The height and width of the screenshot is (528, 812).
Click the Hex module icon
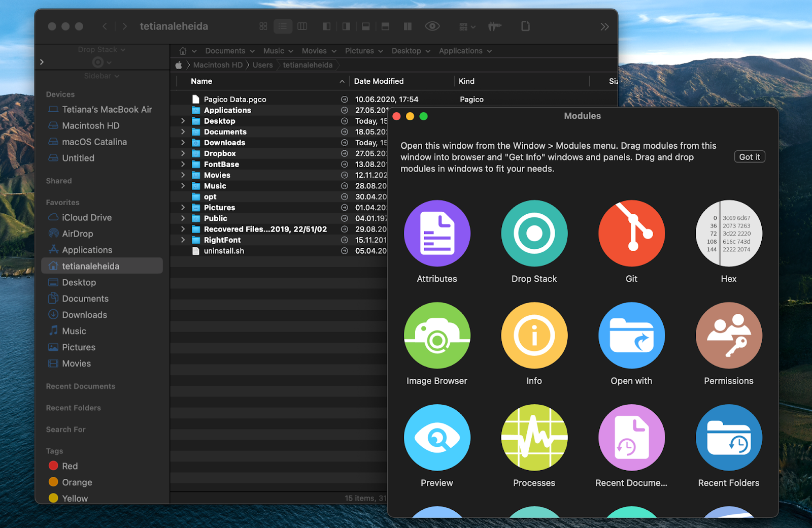[728, 234]
